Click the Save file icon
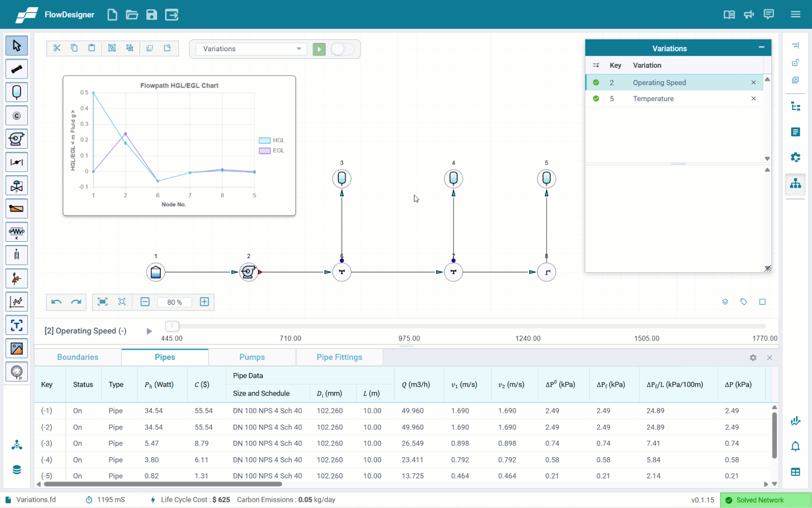Image resolution: width=812 pixels, height=508 pixels. pyautogui.click(x=151, y=15)
